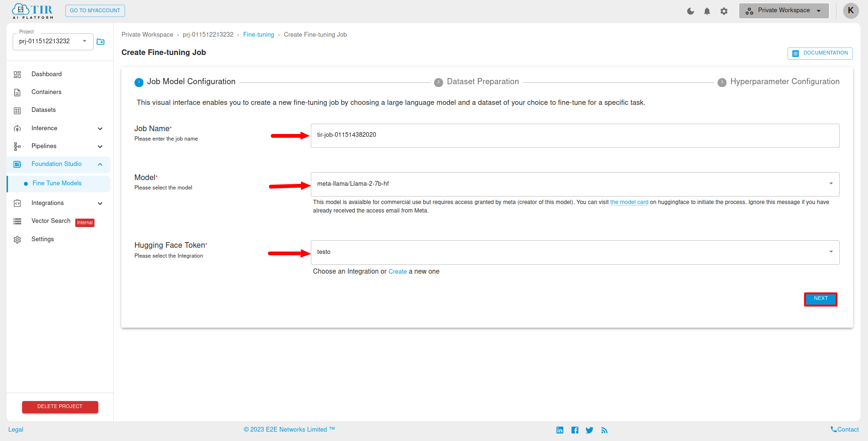The width and height of the screenshot is (868, 441).
Task: Click the Legal footer link
Action: [x=16, y=430]
